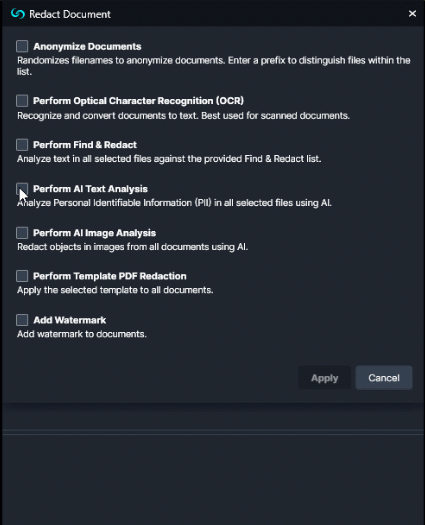Check the Perform Find & Redact box
Image resolution: width=425 pixels, height=525 pixels.
point(22,145)
